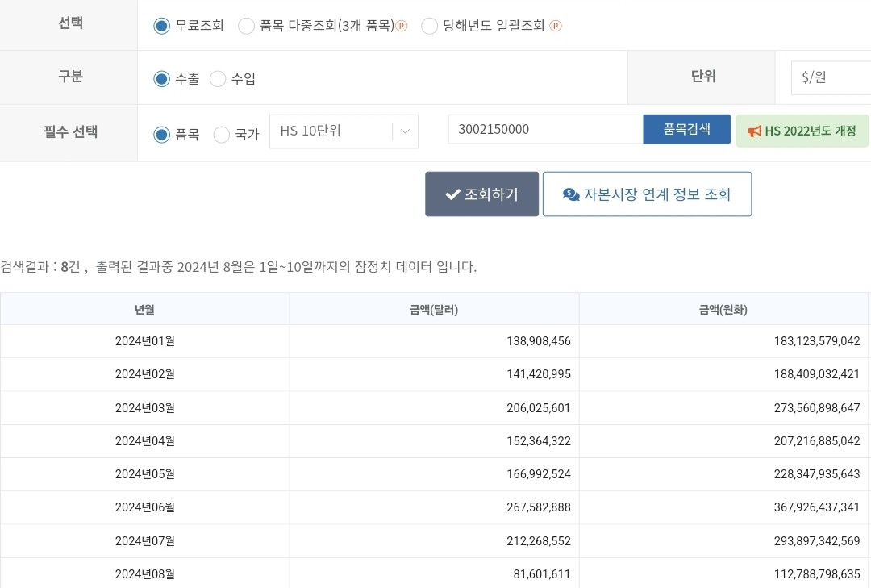Click the 품목검색 button
Screen dimensions: 871x588
coord(686,130)
